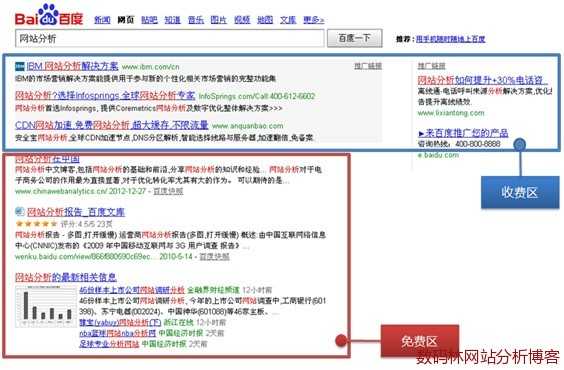Open the CDN网站加速 ad link
This screenshot has height=370, width=564.
[112, 125]
